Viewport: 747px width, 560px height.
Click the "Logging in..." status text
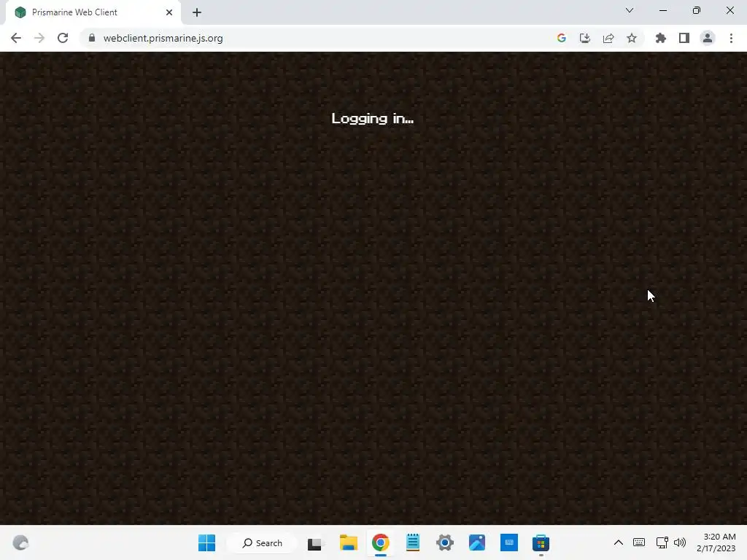(373, 119)
